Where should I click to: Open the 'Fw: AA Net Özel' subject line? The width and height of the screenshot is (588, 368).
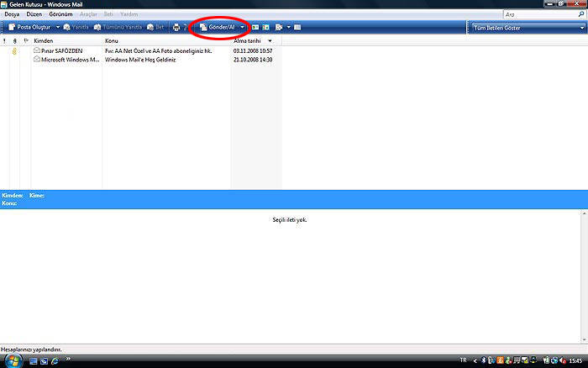(x=158, y=50)
